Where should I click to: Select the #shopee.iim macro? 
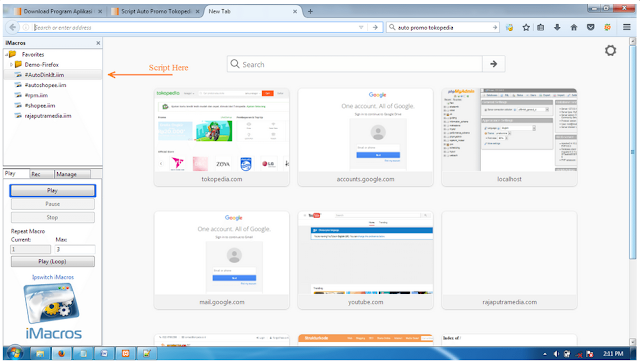point(40,105)
